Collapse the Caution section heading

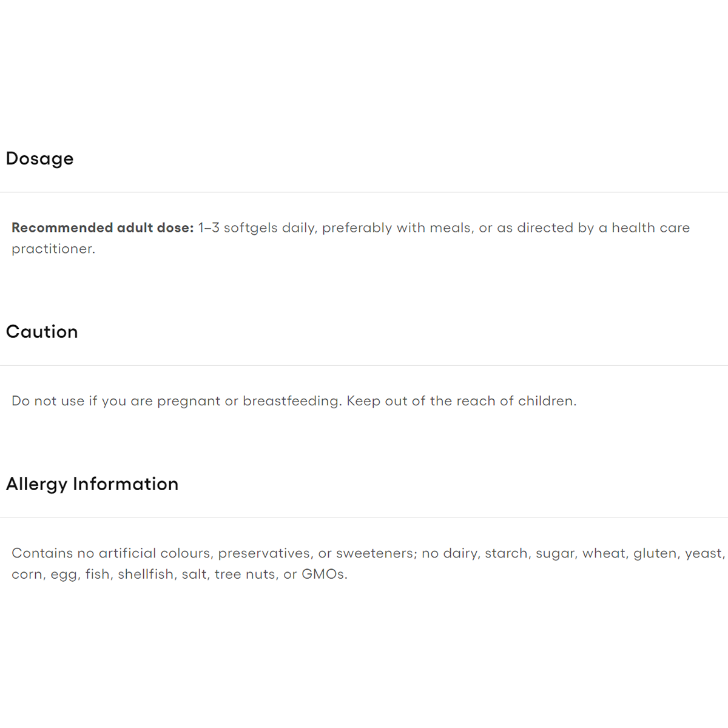42,332
